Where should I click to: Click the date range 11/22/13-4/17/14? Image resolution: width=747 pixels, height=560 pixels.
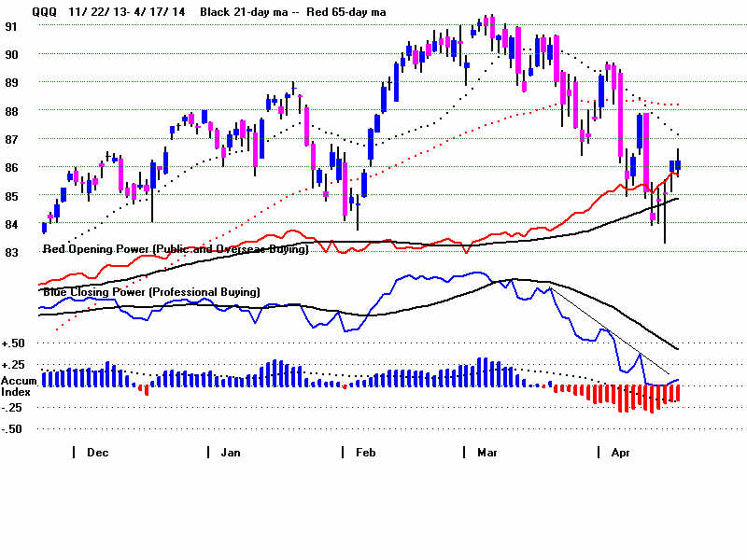point(127,12)
